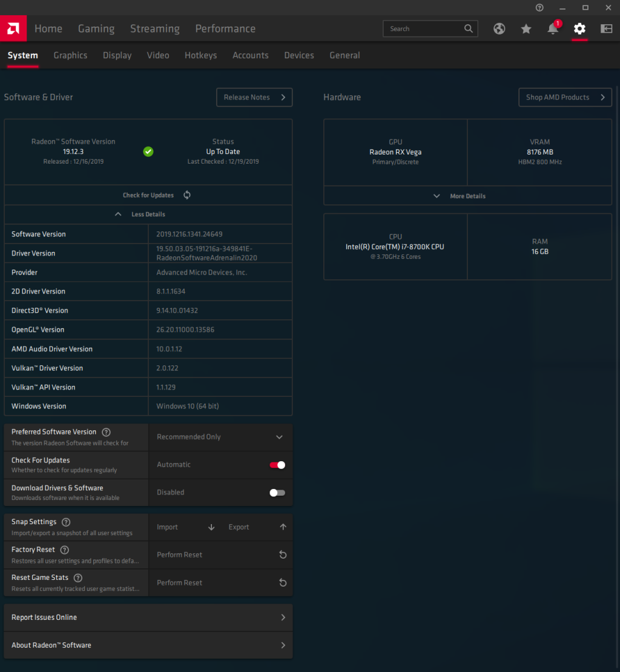Show help for Reset Game Stats
The height and width of the screenshot is (672, 620).
click(x=78, y=577)
